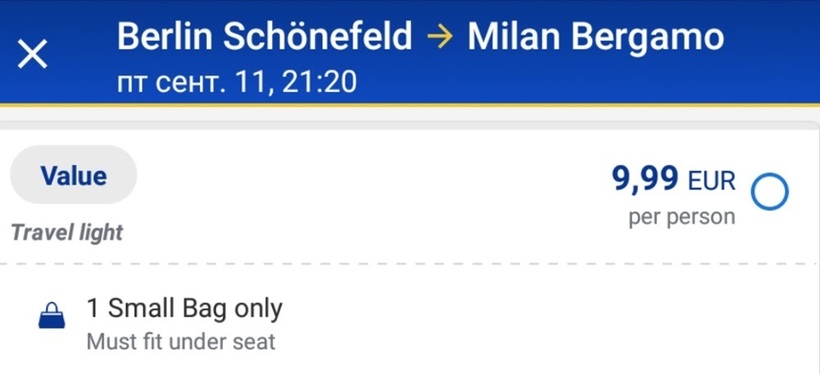Tap the dashed divider in Value card
This screenshot has width=820, height=374.
tap(410, 264)
